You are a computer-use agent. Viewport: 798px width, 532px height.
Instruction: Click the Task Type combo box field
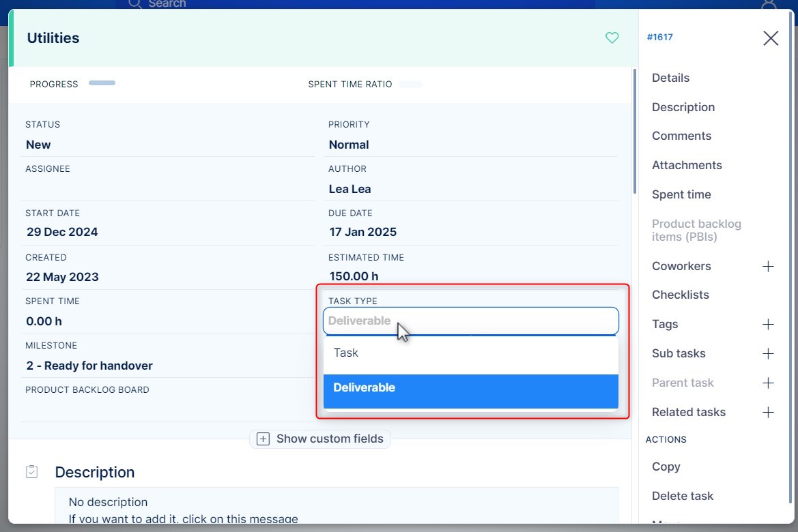point(470,321)
